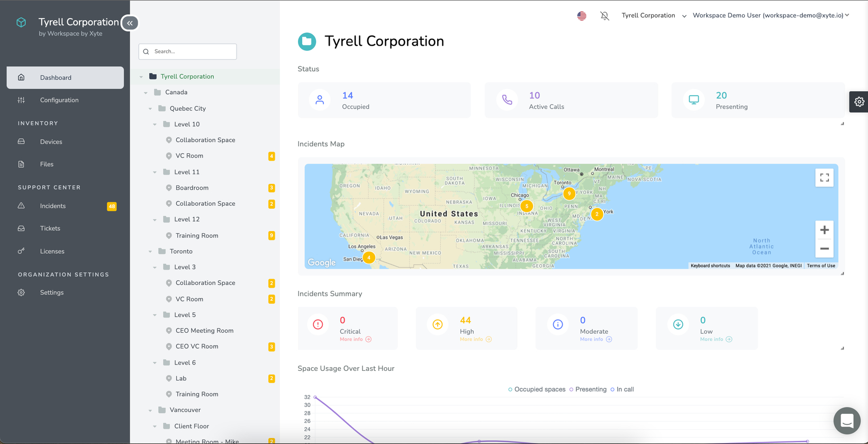Viewport: 868px width, 444px height.
Task: Click the Critical alert icon
Action: pyautogui.click(x=318, y=324)
